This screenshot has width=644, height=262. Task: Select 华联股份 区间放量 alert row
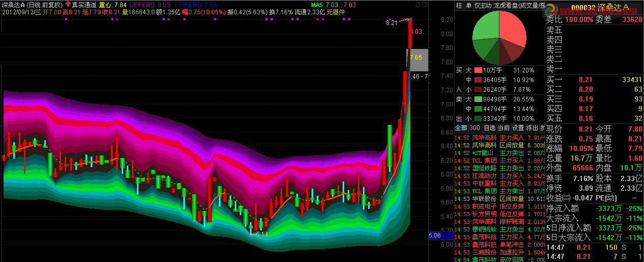pos(498,199)
